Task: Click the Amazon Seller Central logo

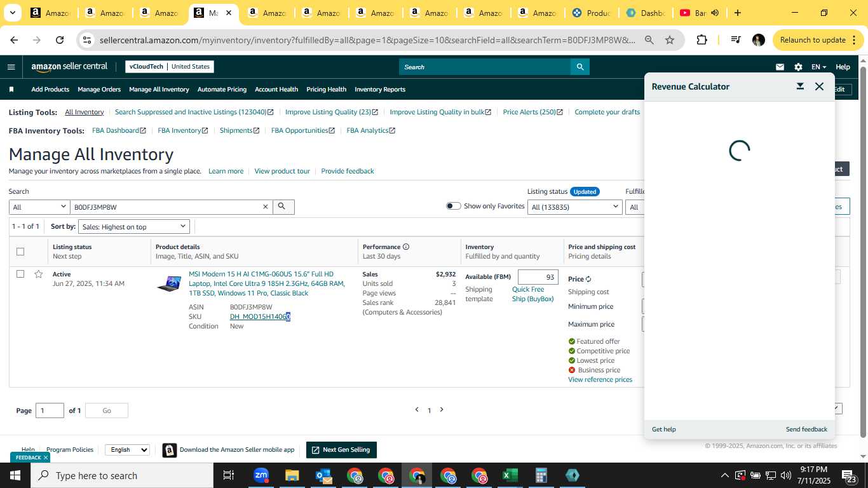Action: tap(70, 67)
